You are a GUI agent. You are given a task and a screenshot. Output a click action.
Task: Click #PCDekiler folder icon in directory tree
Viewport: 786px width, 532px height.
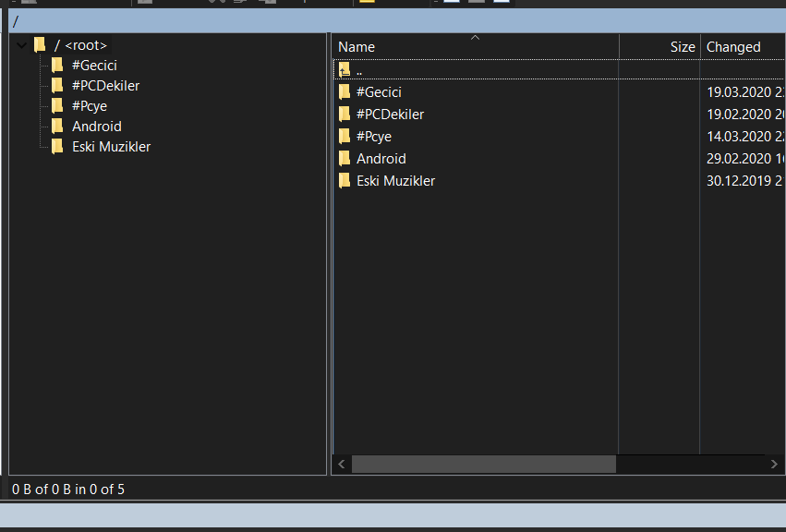pyautogui.click(x=57, y=86)
